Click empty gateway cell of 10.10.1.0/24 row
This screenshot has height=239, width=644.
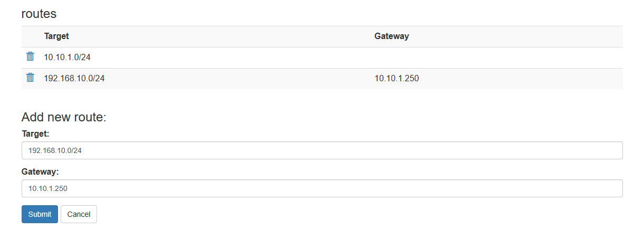(496, 58)
